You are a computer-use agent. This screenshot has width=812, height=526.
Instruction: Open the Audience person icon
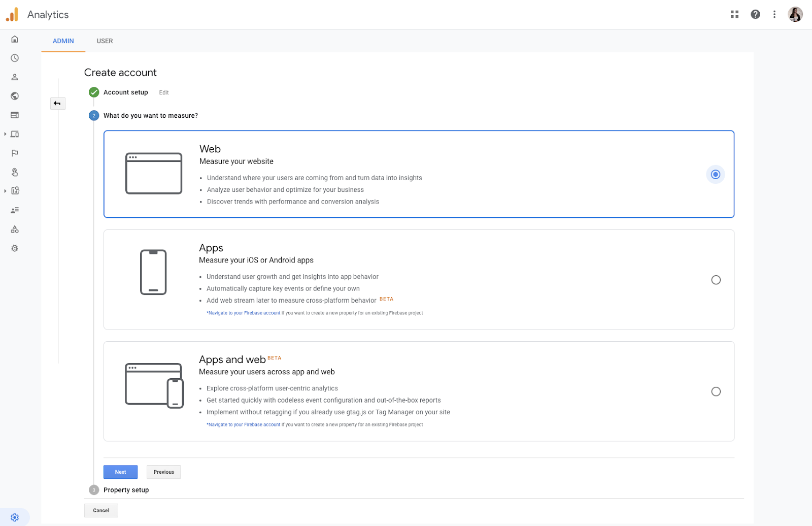point(15,77)
